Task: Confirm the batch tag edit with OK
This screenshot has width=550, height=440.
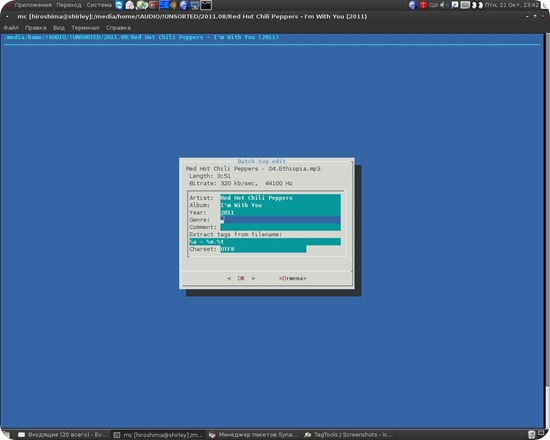Action: pos(241,278)
